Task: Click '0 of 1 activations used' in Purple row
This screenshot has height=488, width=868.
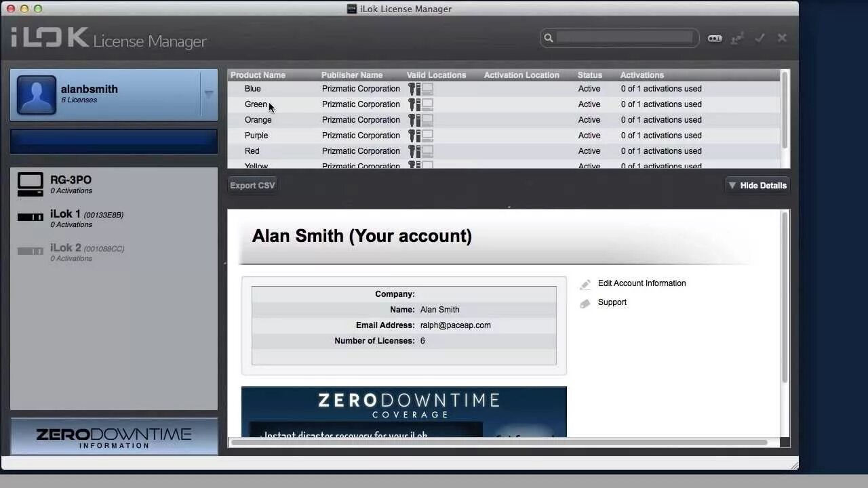Action: coord(661,136)
